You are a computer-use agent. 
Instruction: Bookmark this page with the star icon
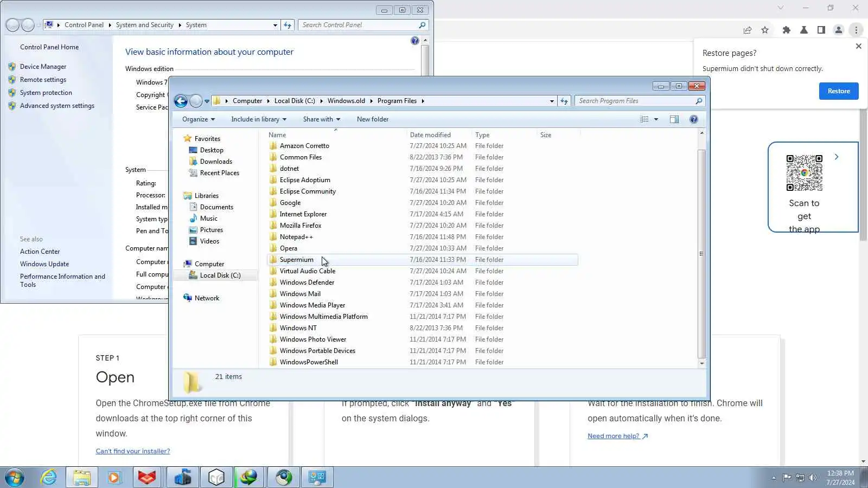[x=765, y=30]
